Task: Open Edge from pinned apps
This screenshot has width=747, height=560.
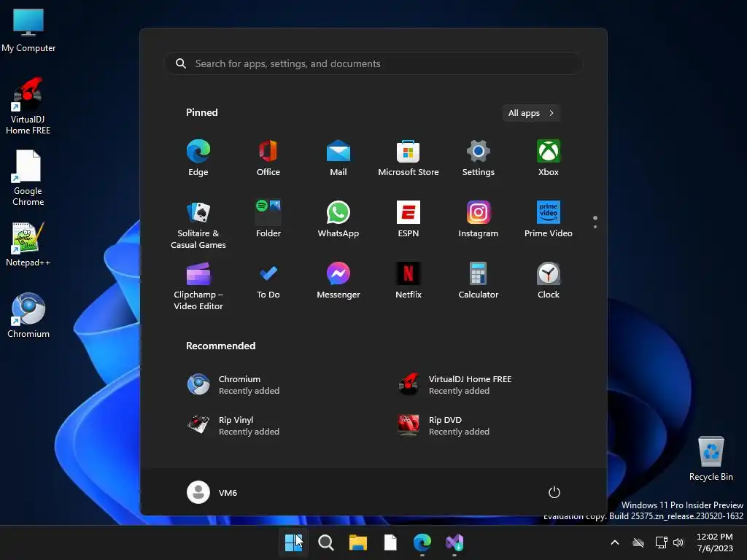Action: [x=198, y=158]
